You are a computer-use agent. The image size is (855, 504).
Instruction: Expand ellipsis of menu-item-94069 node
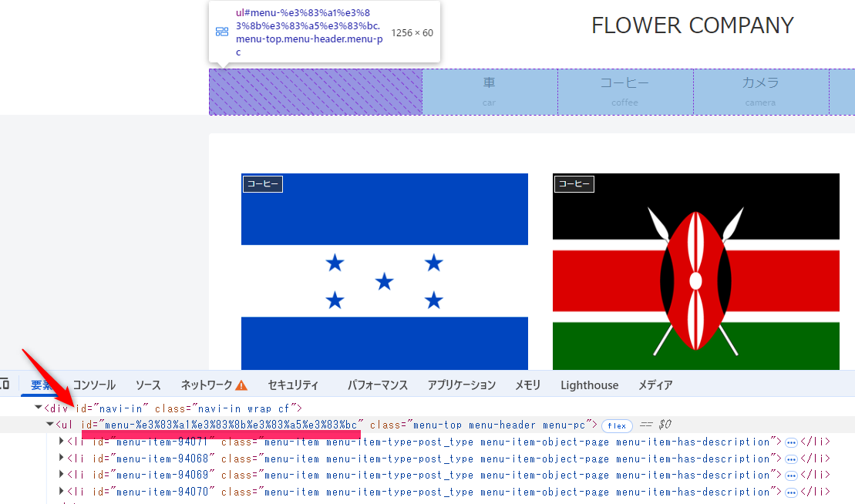[x=791, y=475]
